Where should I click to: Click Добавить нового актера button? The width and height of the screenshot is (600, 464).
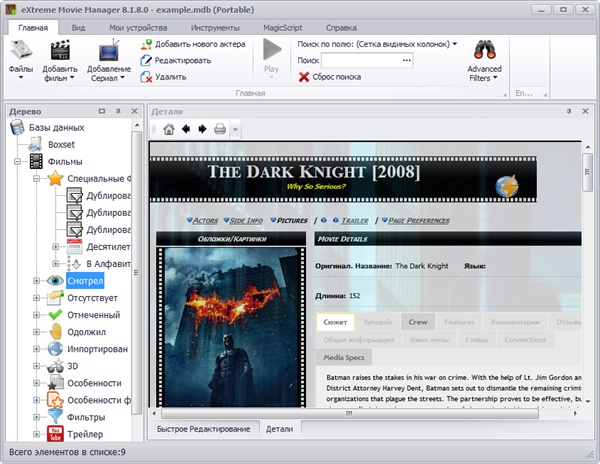coord(189,44)
